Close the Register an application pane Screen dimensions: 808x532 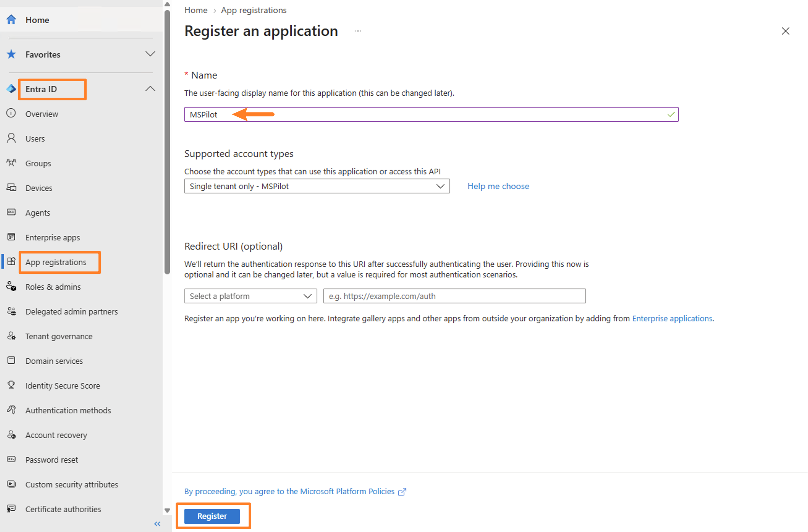point(785,31)
